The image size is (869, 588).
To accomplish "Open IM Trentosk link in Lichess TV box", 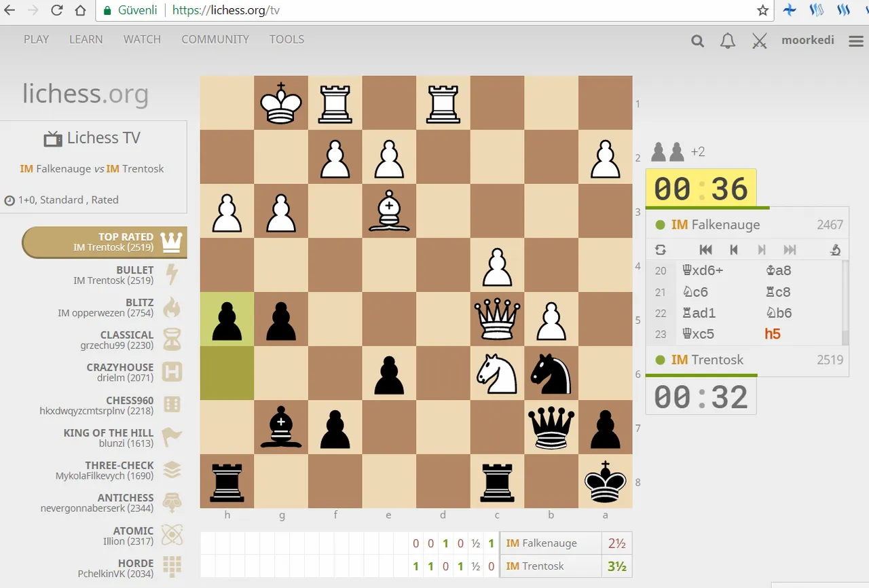I will pos(135,168).
